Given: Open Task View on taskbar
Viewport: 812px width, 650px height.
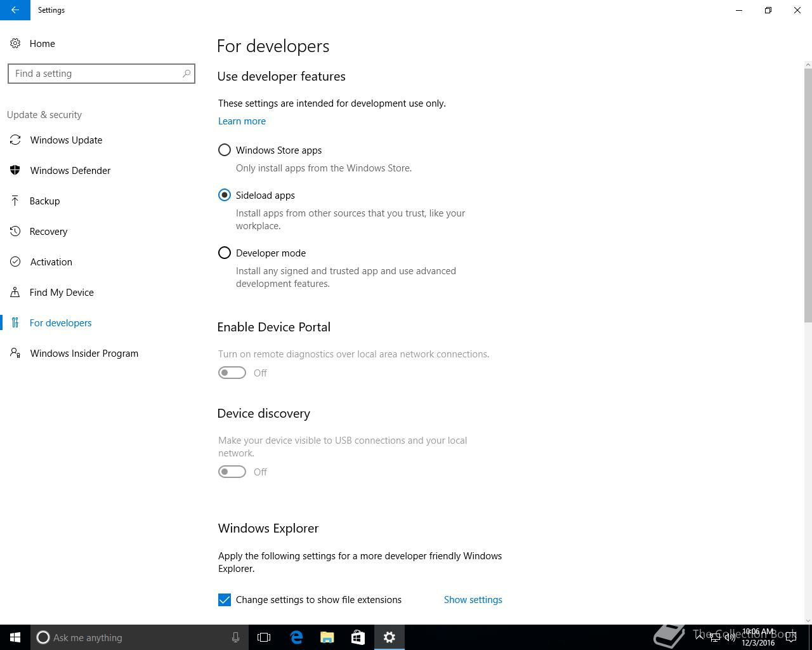Looking at the screenshot, I should click(x=264, y=637).
